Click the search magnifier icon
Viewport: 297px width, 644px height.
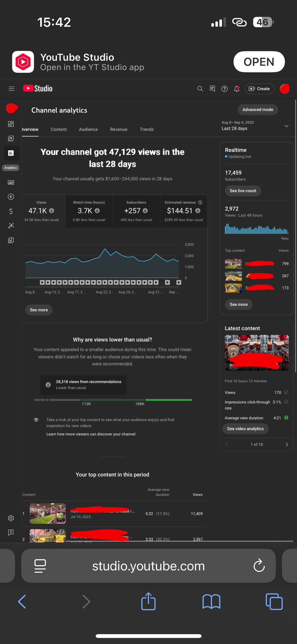[200, 89]
